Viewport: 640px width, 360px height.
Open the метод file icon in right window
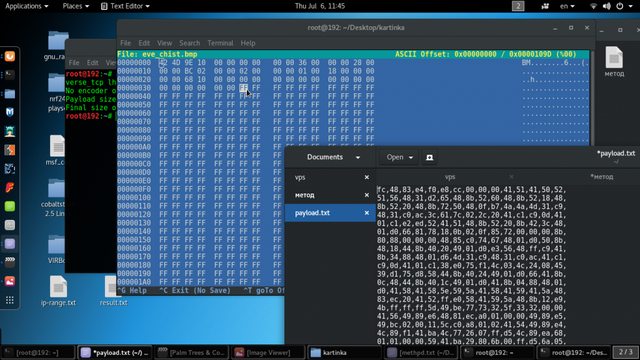[x=614, y=61]
